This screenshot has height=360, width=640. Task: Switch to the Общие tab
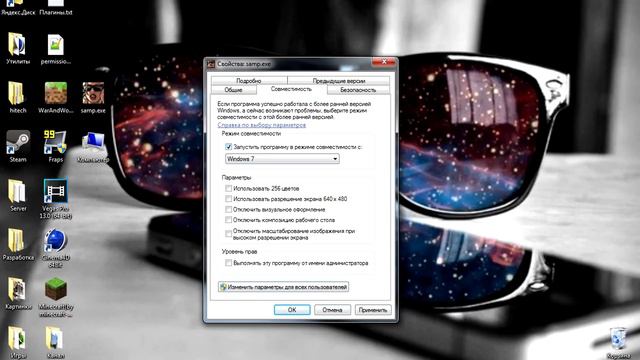tap(233, 90)
